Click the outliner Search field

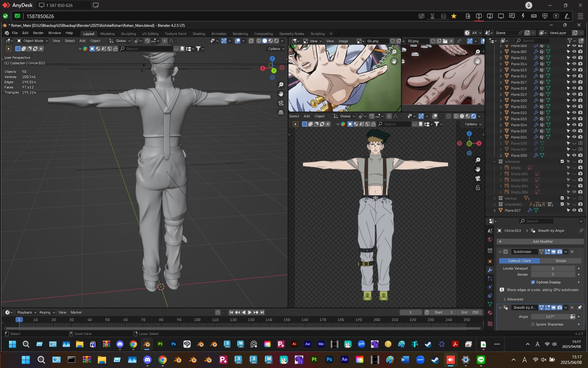pyautogui.click(x=532, y=41)
